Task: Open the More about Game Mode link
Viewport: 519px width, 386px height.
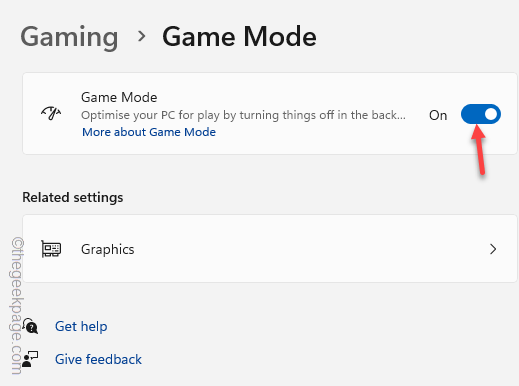Action: coord(149,132)
